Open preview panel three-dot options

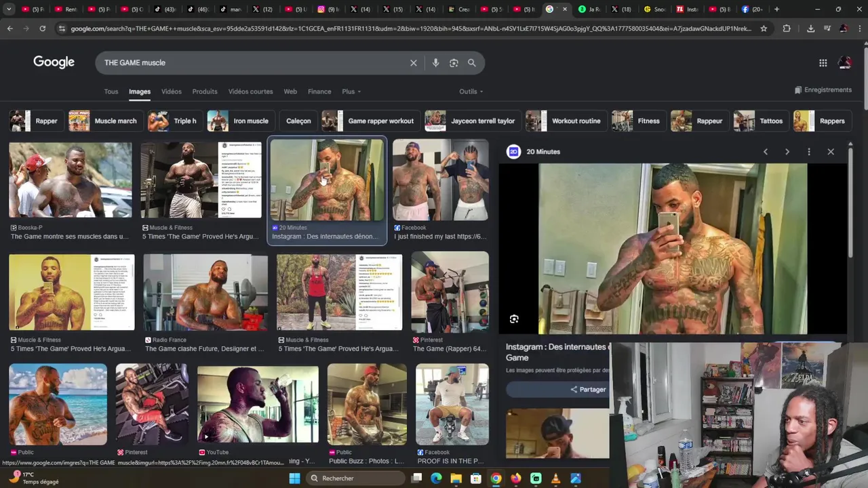[x=809, y=152]
